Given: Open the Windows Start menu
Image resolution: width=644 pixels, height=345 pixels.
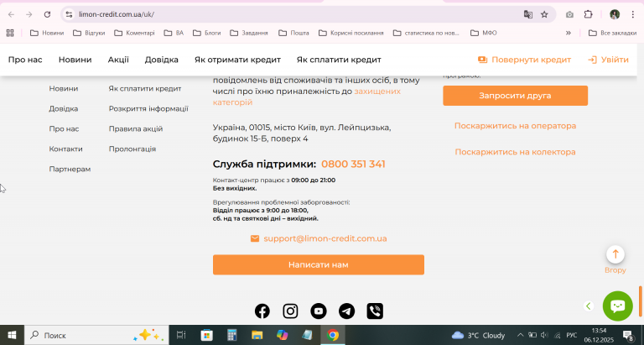Looking at the screenshot, I should pyautogui.click(x=12, y=335).
